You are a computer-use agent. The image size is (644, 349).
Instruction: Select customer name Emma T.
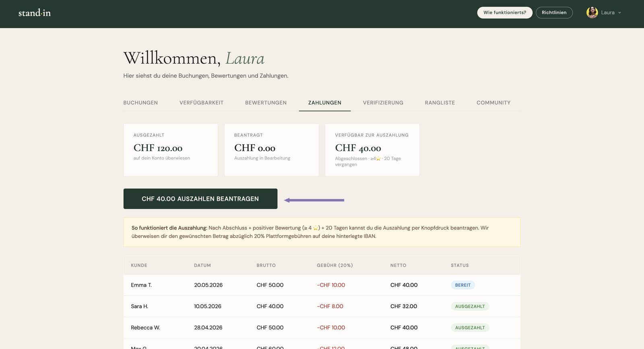click(141, 285)
